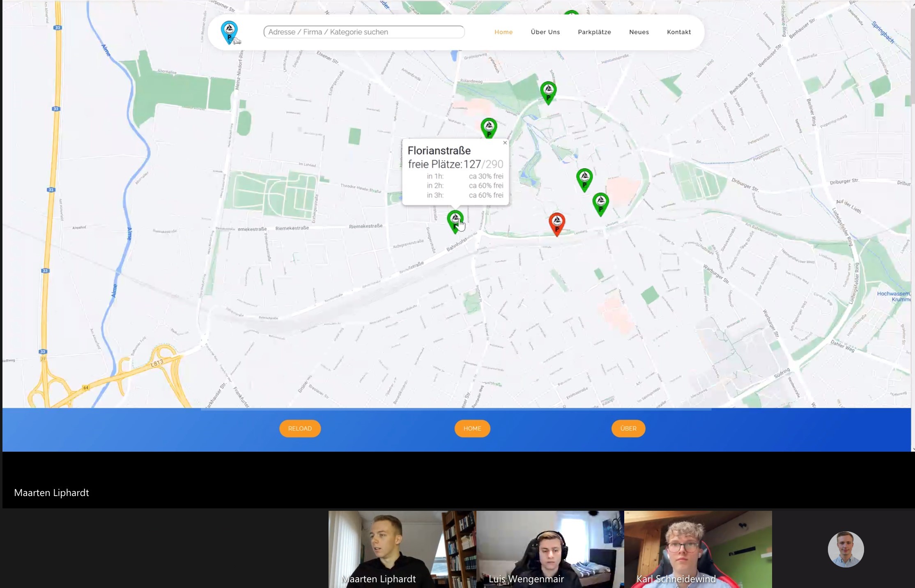This screenshot has width=915, height=588.
Task: Close the Florianstraße info popup
Action: [x=505, y=143]
